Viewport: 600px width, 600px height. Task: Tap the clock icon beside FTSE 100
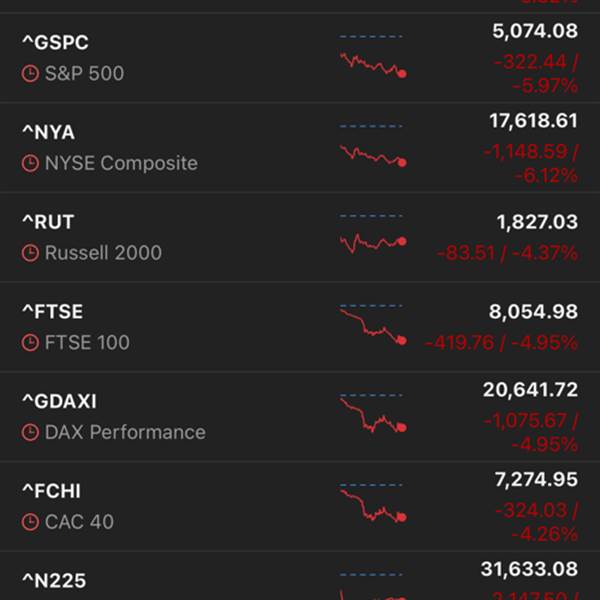pyautogui.click(x=30, y=342)
